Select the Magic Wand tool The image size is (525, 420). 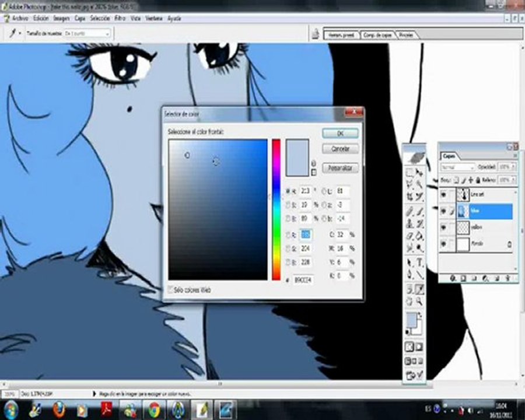pos(419,184)
